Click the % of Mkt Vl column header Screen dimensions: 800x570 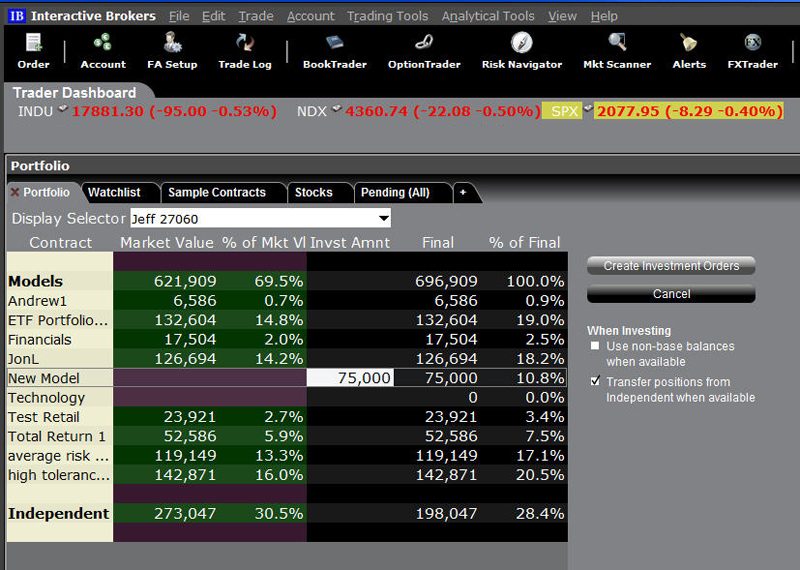click(263, 242)
